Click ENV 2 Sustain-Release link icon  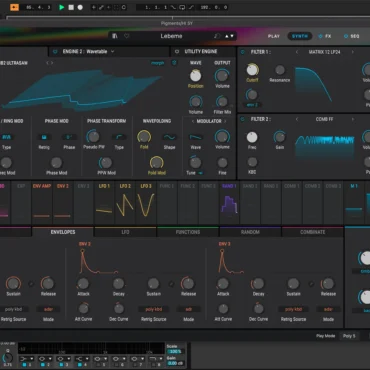[171, 284]
